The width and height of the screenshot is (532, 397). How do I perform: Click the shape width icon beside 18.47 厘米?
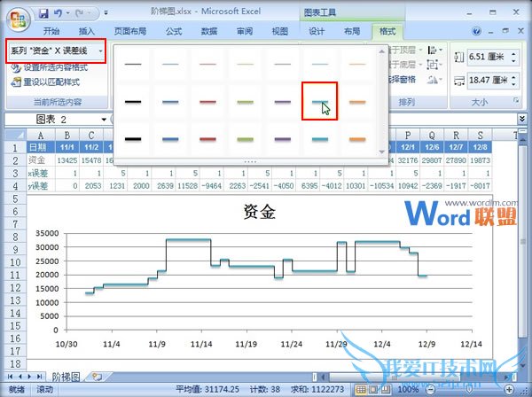[x=459, y=81]
